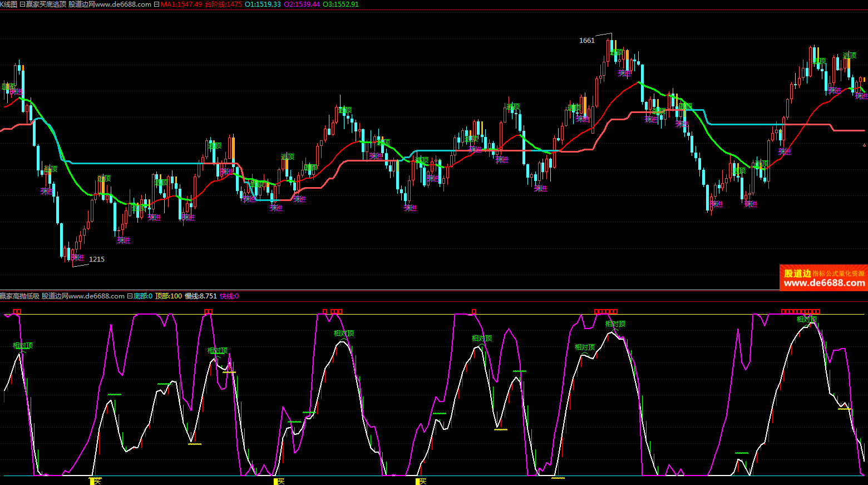Viewport: 868px width, 485px height.
Task: Expand the box before the MA1 value
Action: pos(156,4)
